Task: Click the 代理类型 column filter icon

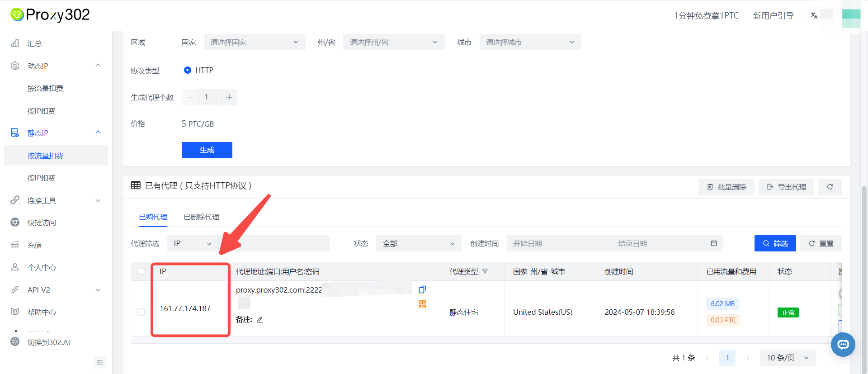Action: tap(485, 271)
